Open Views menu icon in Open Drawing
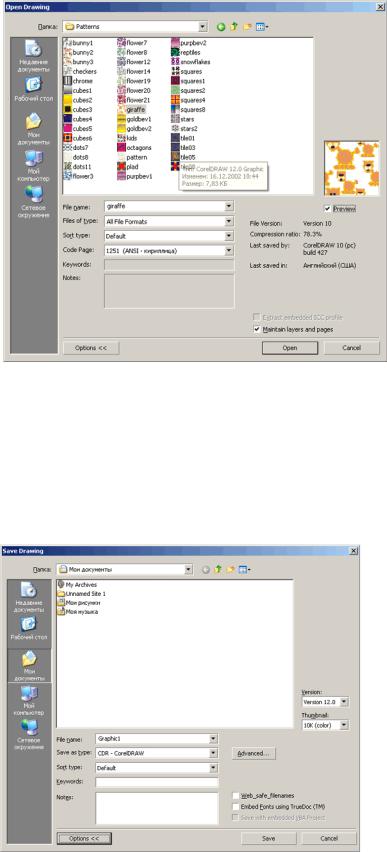The width and height of the screenshot is (387, 852). [261, 26]
